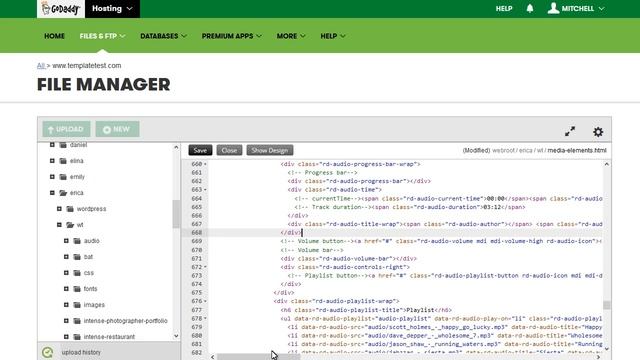Open the Hosting dropdown
The height and width of the screenshot is (360, 640).
coord(112,9)
